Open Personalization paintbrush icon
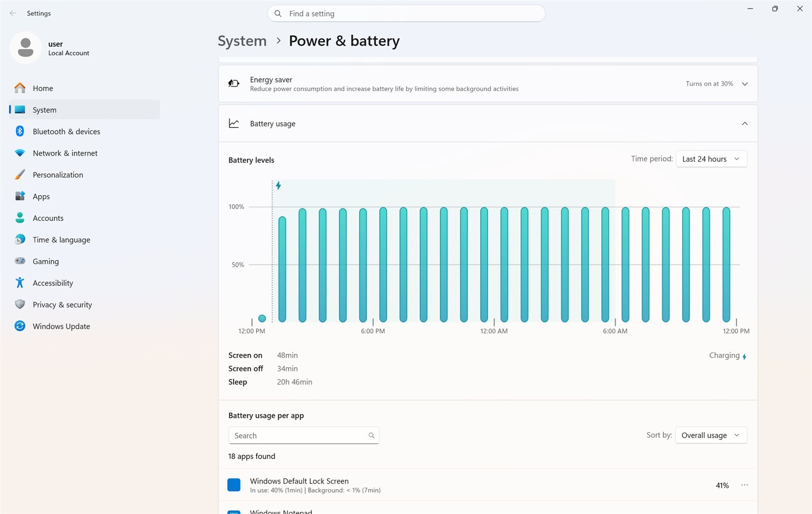The image size is (812, 514). coord(20,175)
